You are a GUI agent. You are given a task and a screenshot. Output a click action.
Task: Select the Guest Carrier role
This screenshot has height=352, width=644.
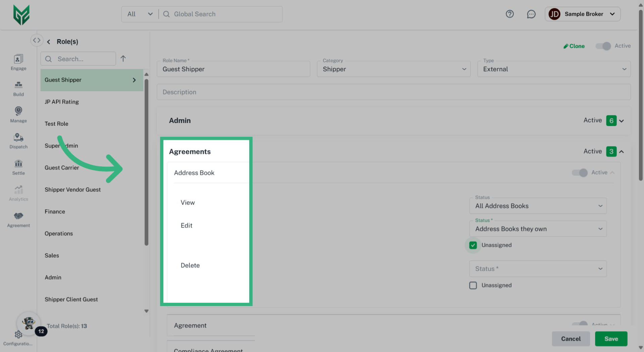pyautogui.click(x=62, y=168)
